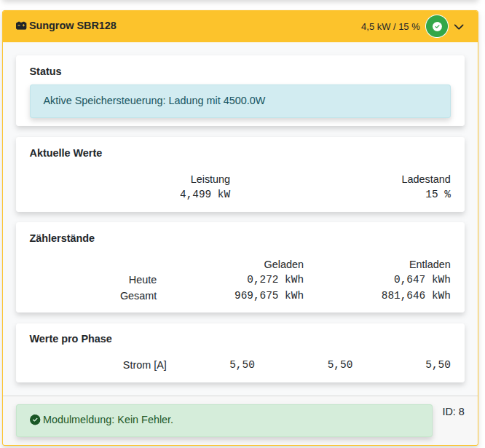Click the 4,5 kW / 15 % header summary

[390, 26]
